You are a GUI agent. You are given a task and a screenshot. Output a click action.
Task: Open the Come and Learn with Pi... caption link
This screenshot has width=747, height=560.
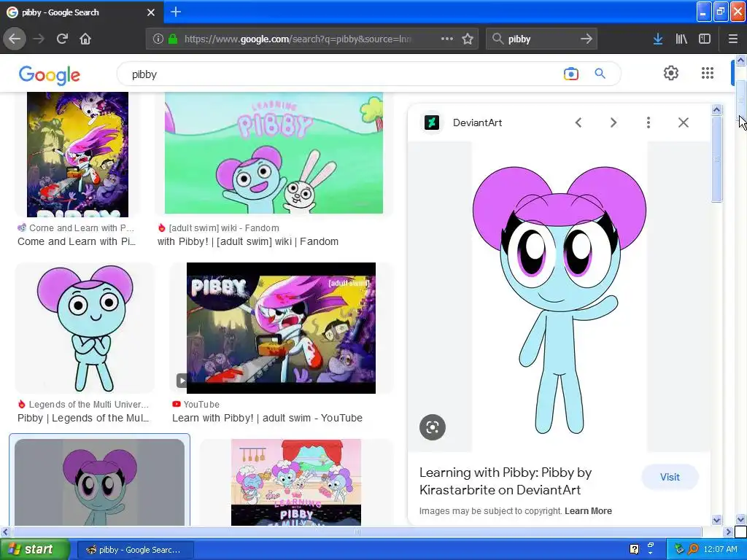pyautogui.click(x=77, y=241)
